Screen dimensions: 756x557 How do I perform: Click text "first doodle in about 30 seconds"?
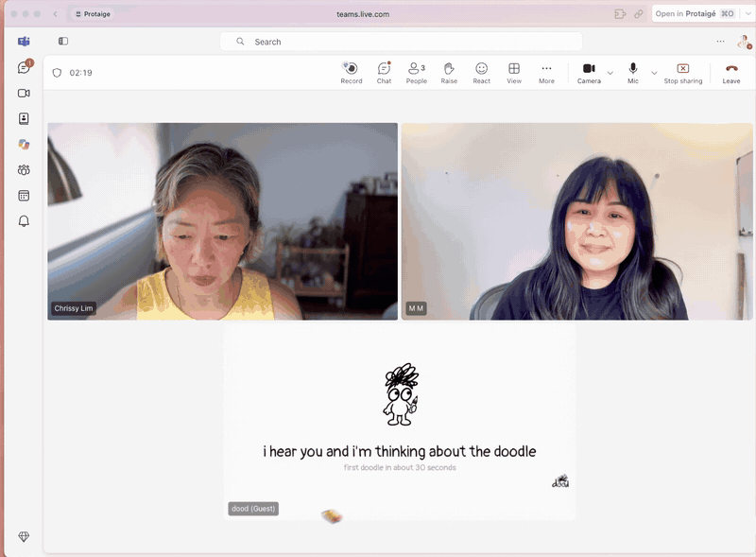400,468
